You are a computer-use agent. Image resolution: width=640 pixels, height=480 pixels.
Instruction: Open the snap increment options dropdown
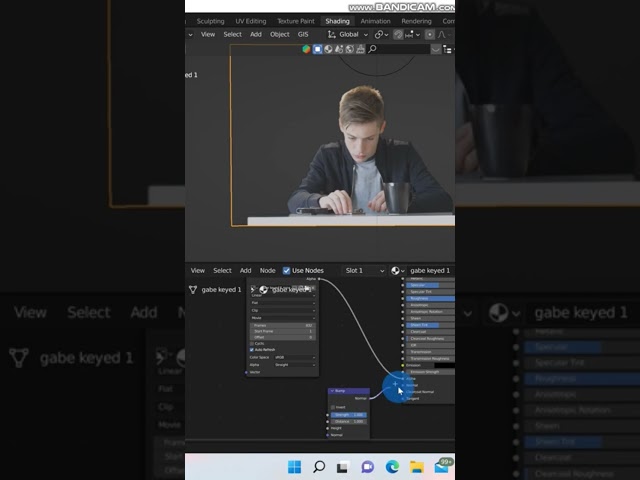pyautogui.click(x=412, y=35)
